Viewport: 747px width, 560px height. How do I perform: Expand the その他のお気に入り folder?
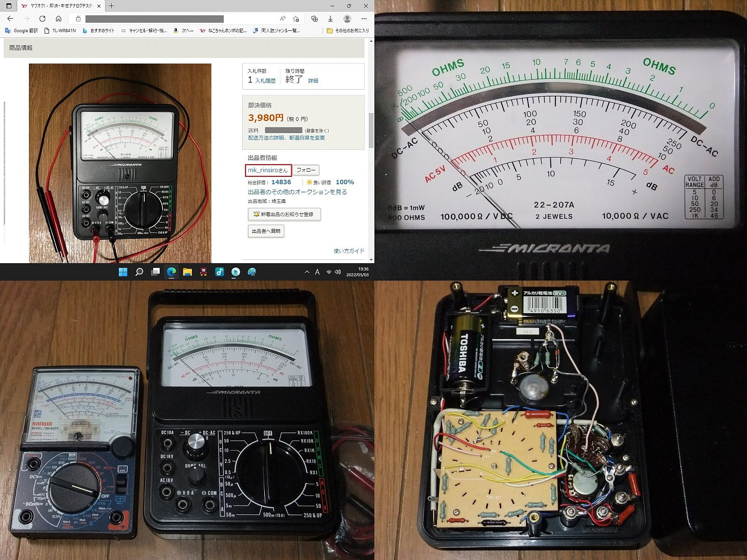pyautogui.click(x=348, y=30)
